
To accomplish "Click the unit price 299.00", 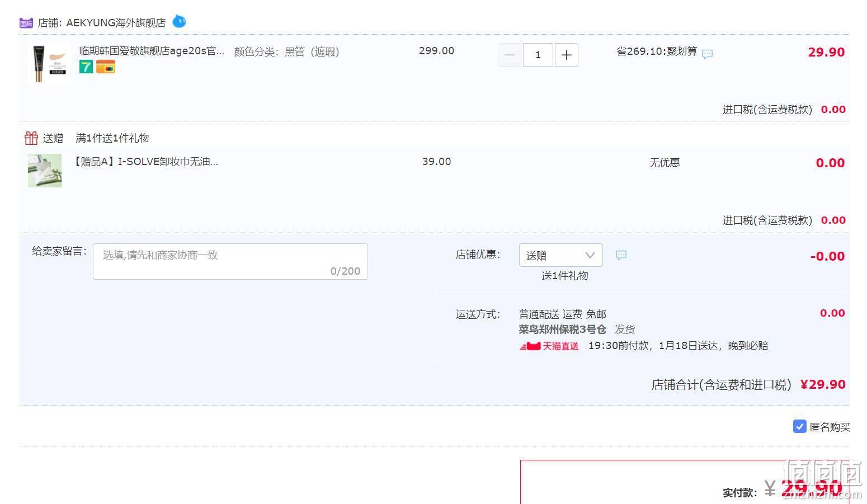I will pyautogui.click(x=436, y=51).
